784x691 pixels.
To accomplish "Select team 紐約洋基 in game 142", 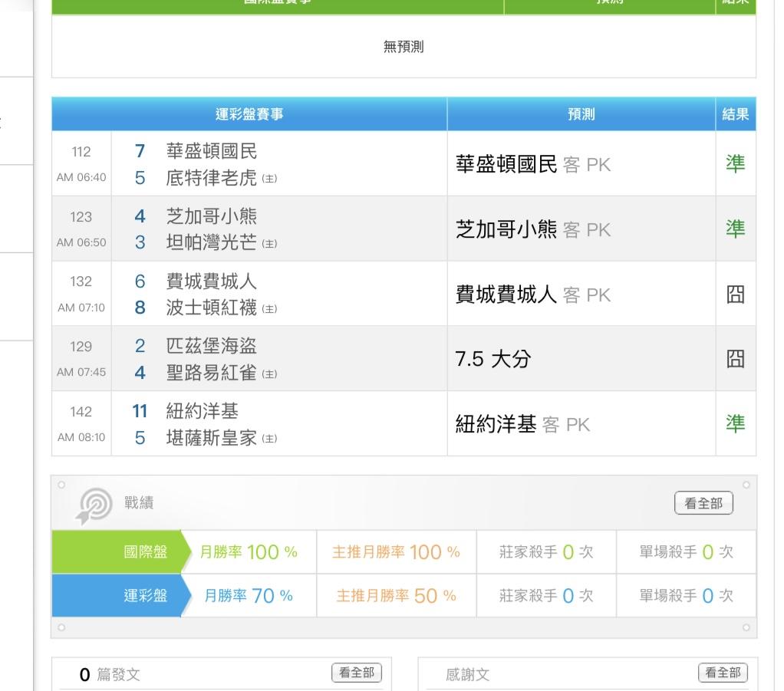I will [x=202, y=411].
